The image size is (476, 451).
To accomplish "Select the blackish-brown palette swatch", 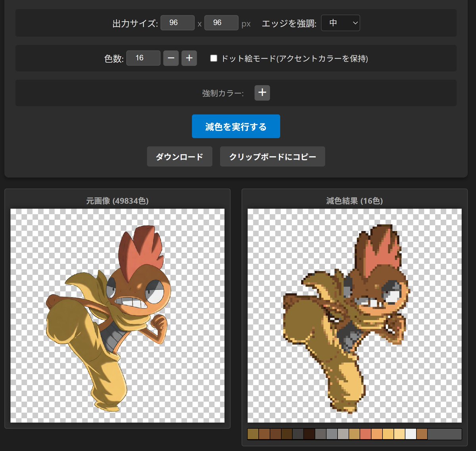I will tap(309, 434).
